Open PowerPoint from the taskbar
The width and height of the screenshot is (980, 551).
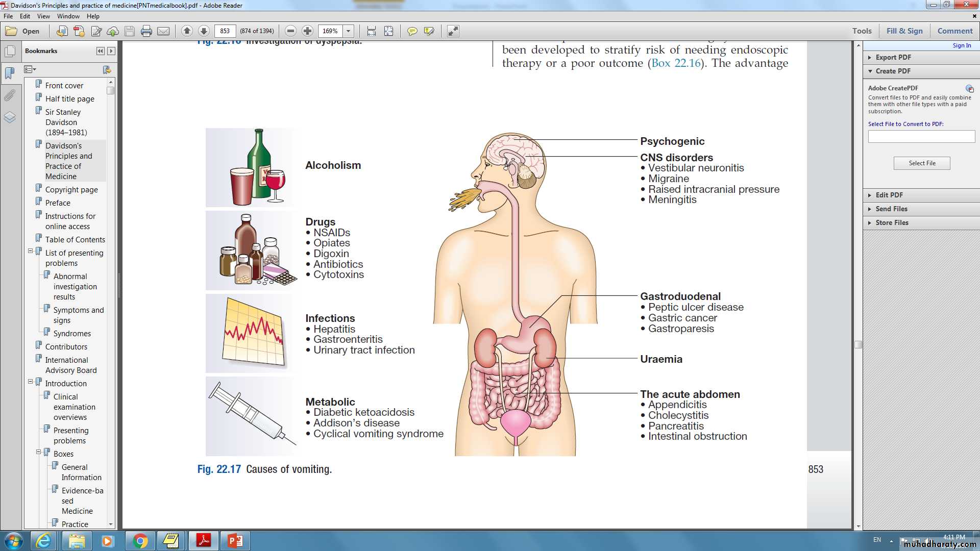tap(235, 540)
